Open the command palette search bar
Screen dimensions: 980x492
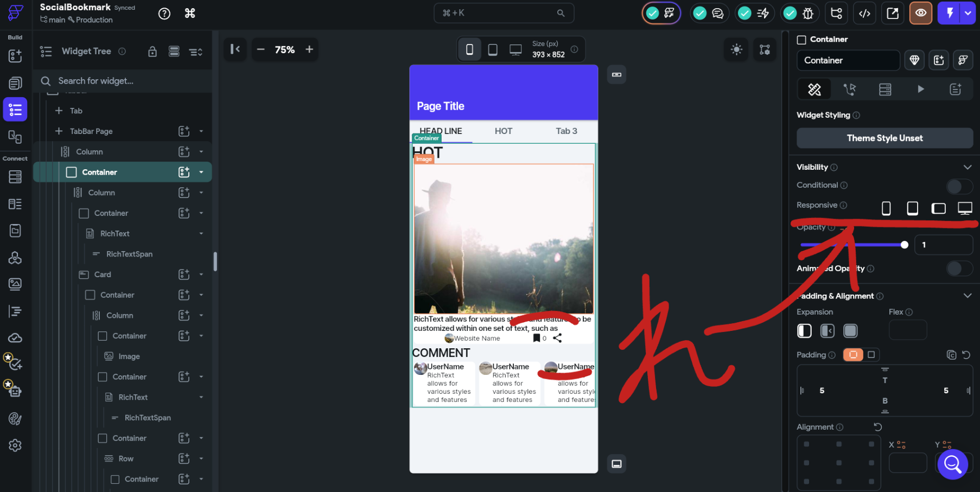click(504, 13)
